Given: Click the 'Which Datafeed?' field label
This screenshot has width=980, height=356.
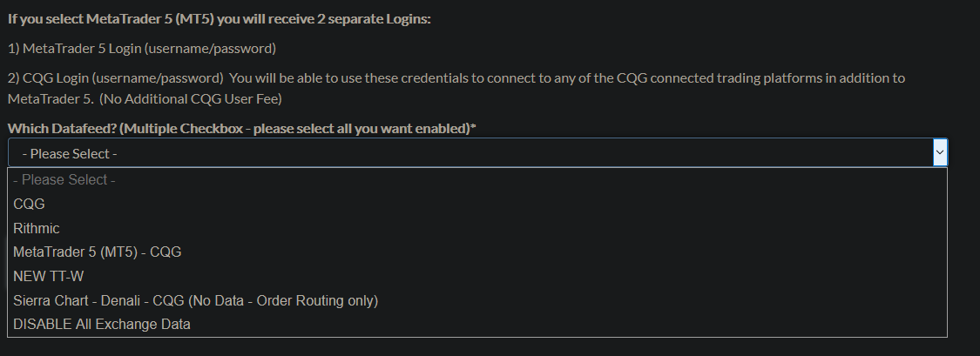Looking at the screenshot, I should tap(61, 129).
